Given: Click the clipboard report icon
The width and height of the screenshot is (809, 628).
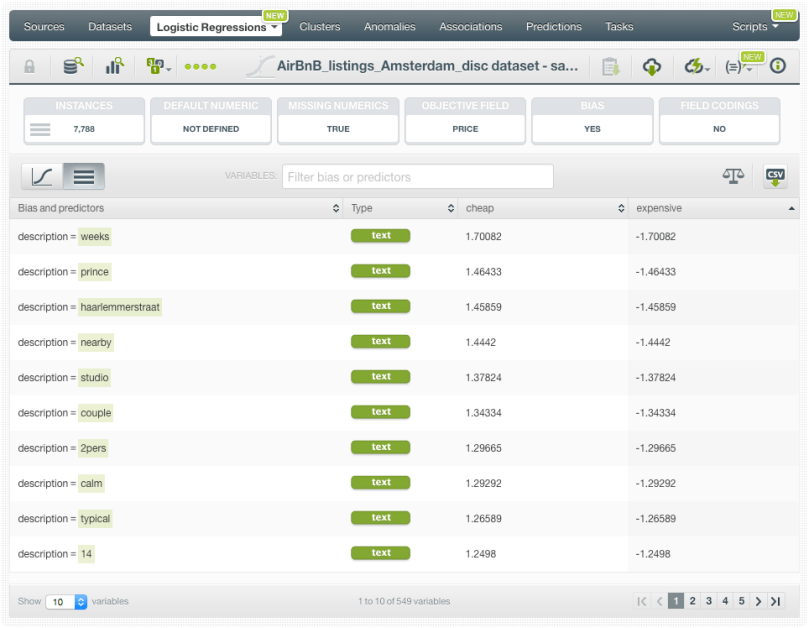Looking at the screenshot, I should click(x=610, y=67).
